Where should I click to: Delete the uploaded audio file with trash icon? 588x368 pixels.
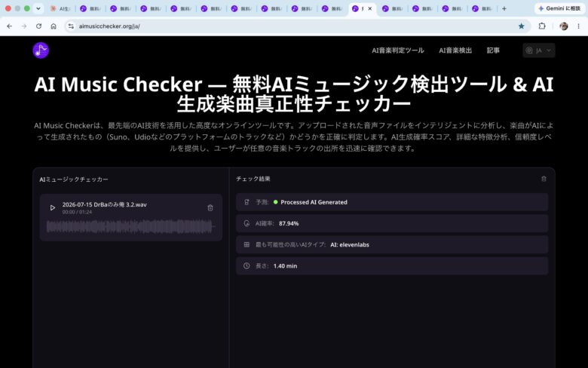point(210,208)
